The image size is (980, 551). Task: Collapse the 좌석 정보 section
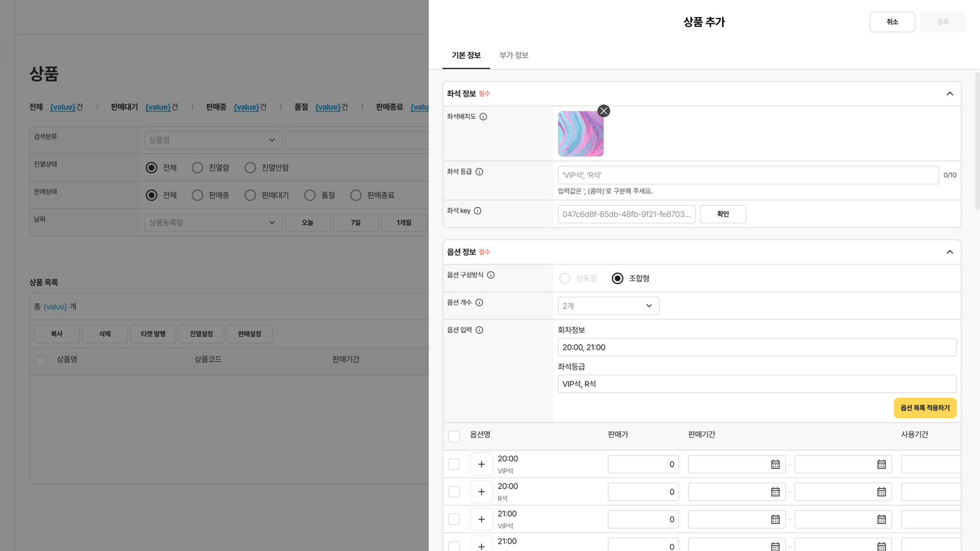(949, 94)
